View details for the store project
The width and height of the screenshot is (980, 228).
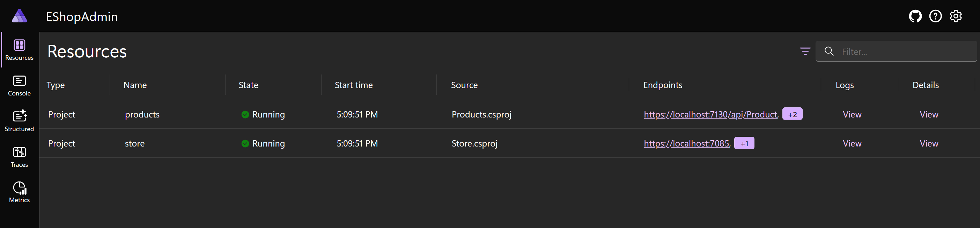click(929, 143)
